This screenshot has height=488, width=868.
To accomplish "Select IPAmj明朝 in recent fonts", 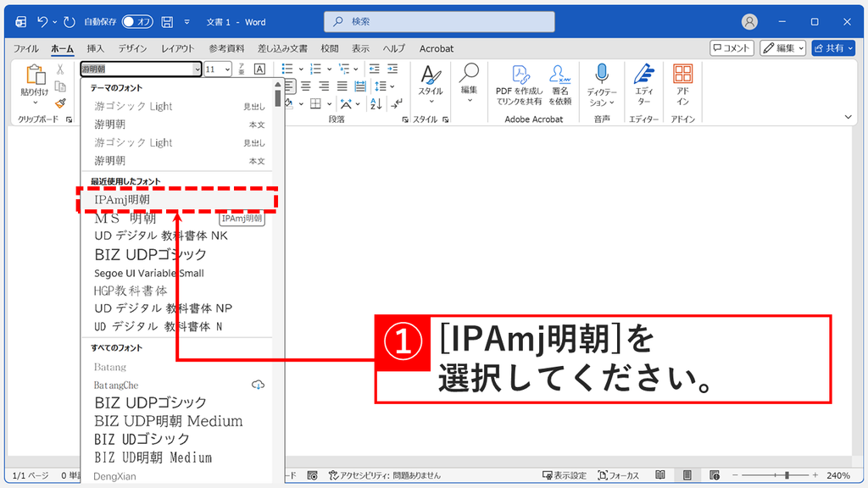I will click(177, 200).
